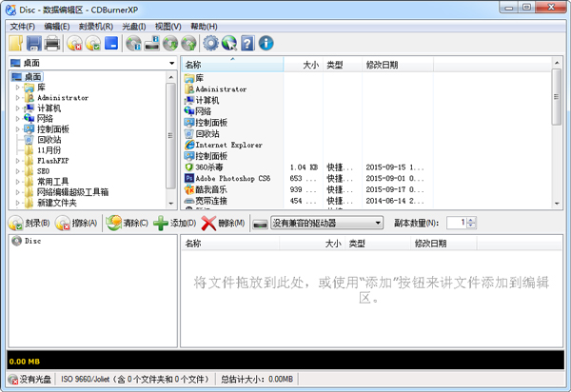Select Adobe Photoshop CS6 in file list

pos(232,178)
